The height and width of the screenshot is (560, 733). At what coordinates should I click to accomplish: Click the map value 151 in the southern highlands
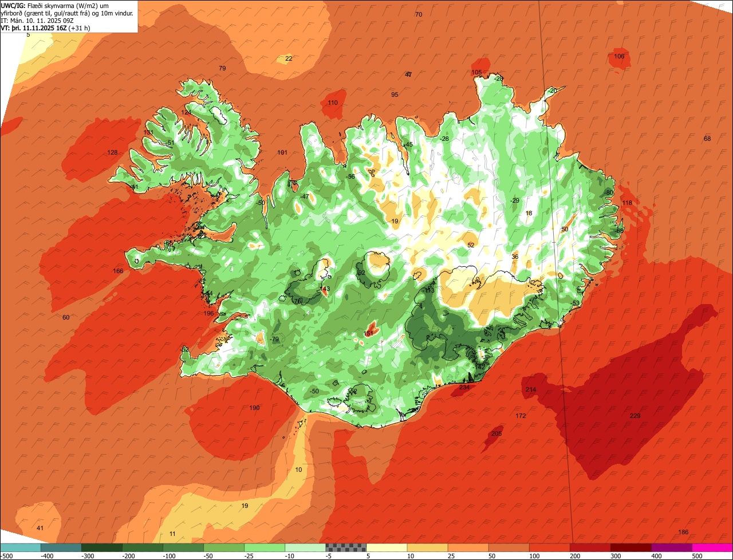[369, 333]
